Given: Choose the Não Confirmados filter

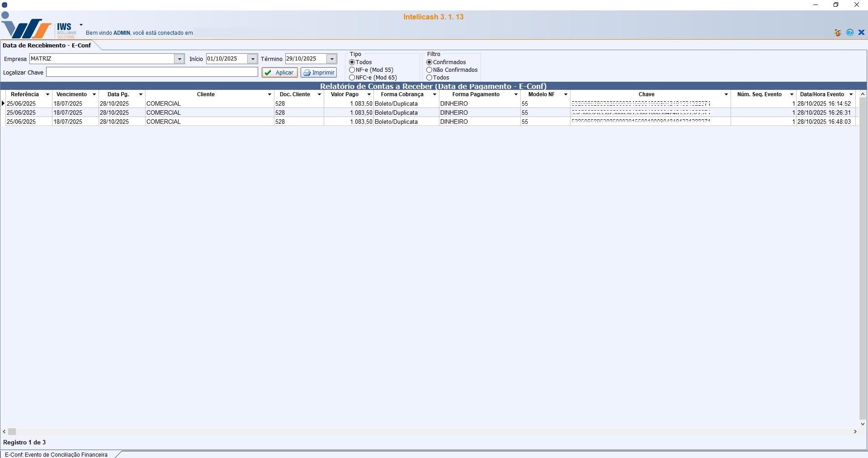Looking at the screenshot, I should pos(429,70).
